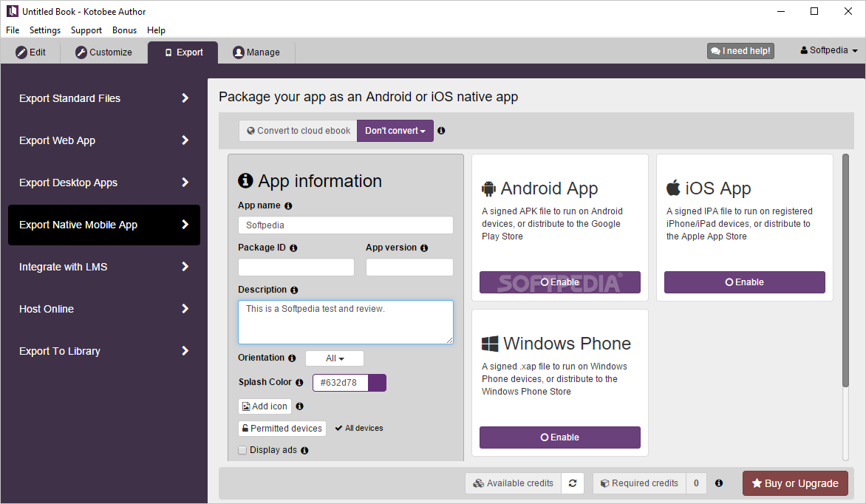Expand Integrate with LMS section
Viewport: 866px width, 504px height.
click(x=104, y=267)
